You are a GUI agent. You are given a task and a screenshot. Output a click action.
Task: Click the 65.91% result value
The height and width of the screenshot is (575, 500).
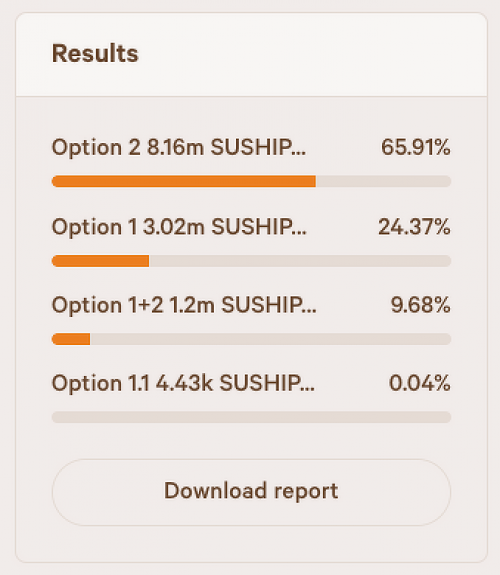point(416,147)
